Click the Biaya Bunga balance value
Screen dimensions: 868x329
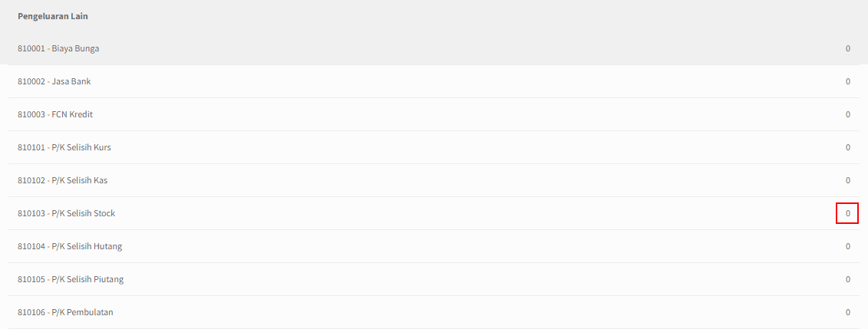(847, 48)
